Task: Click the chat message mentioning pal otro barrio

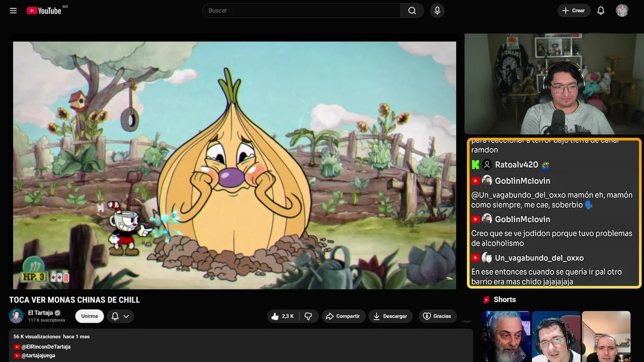Action: (x=547, y=277)
